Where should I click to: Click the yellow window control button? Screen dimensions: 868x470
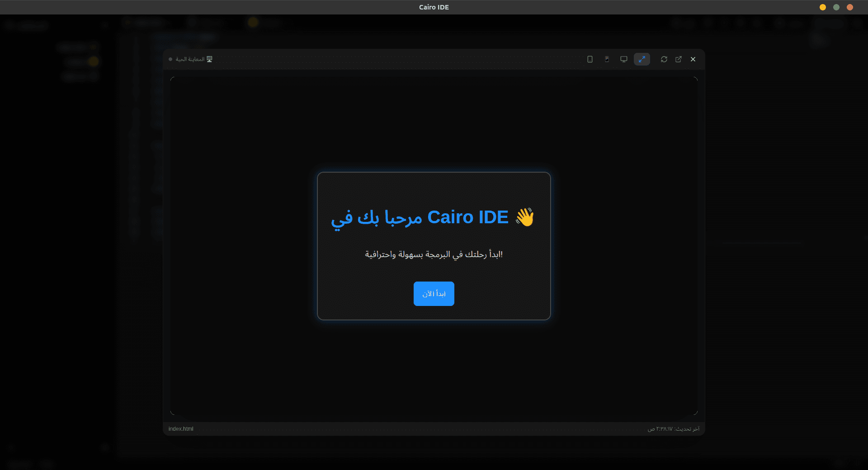[x=823, y=7]
